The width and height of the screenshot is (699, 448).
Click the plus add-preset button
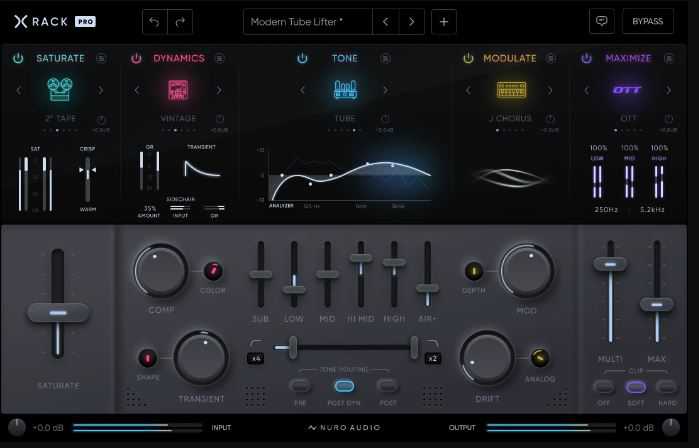(x=444, y=22)
